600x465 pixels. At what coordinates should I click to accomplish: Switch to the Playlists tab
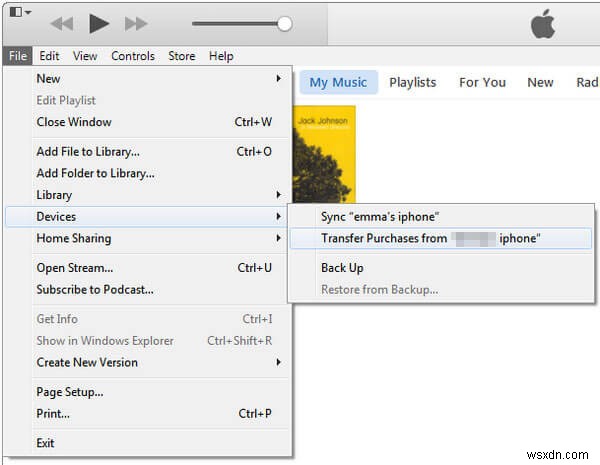click(x=412, y=82)
